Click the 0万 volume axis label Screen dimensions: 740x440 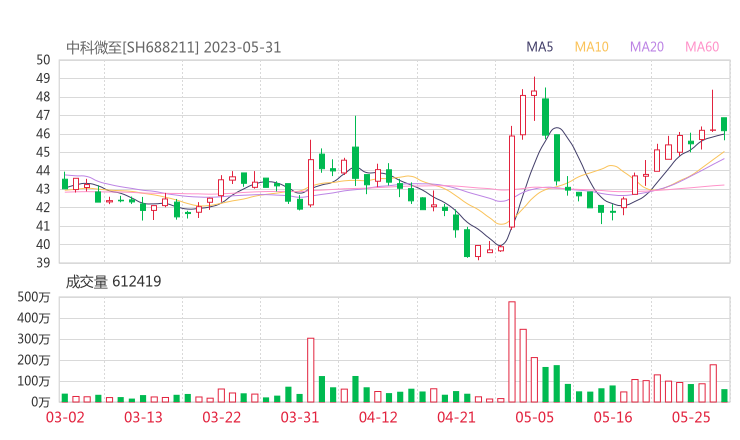[x=41, y=402]
